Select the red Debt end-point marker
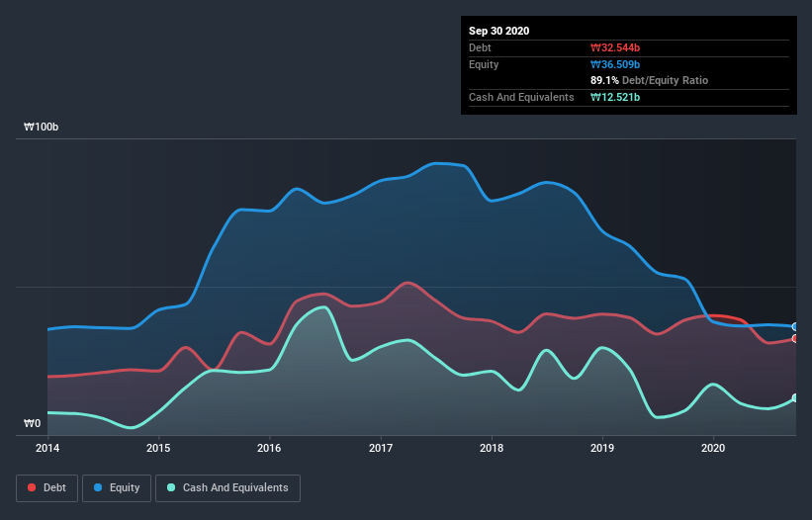 click(795, 339)
